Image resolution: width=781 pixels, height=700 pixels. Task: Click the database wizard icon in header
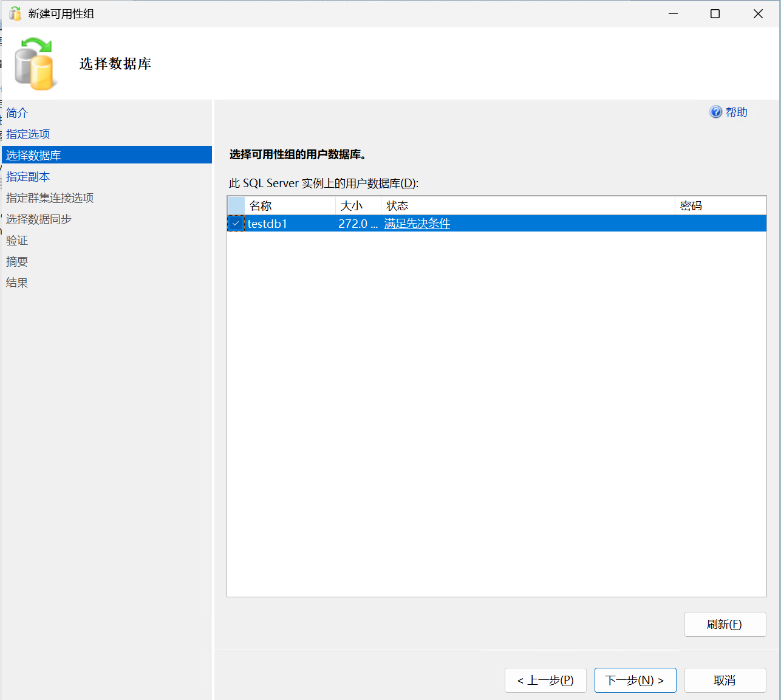pyautogui.click(x=36, y=64)
